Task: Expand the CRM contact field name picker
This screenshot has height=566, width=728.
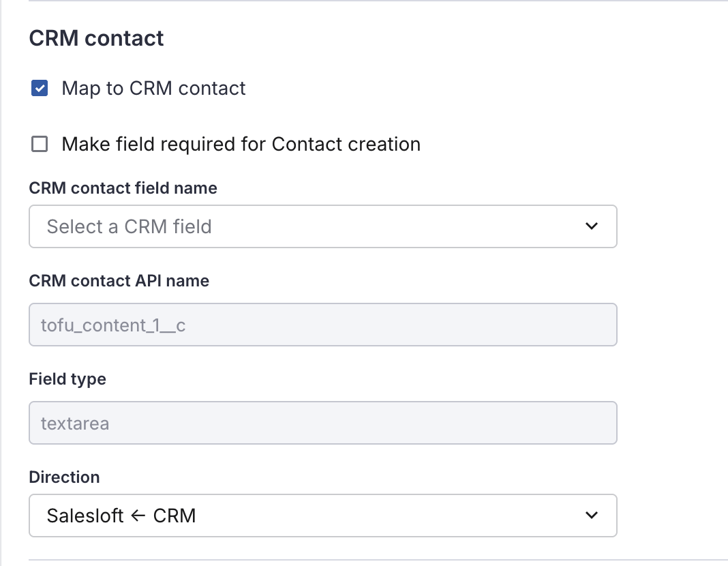Action: (x=322, y=226)
